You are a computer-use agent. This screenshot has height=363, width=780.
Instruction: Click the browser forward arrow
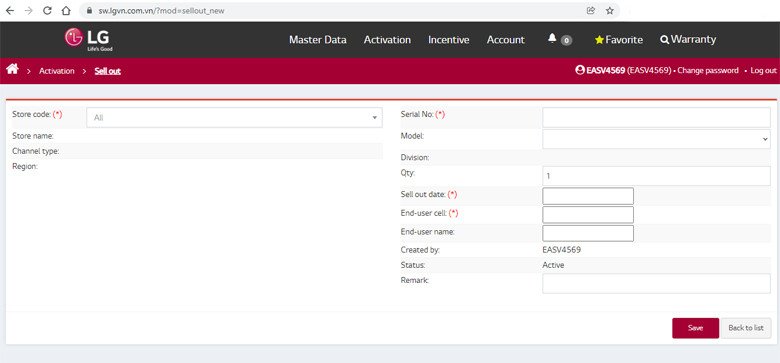click(x=28, y=10)
